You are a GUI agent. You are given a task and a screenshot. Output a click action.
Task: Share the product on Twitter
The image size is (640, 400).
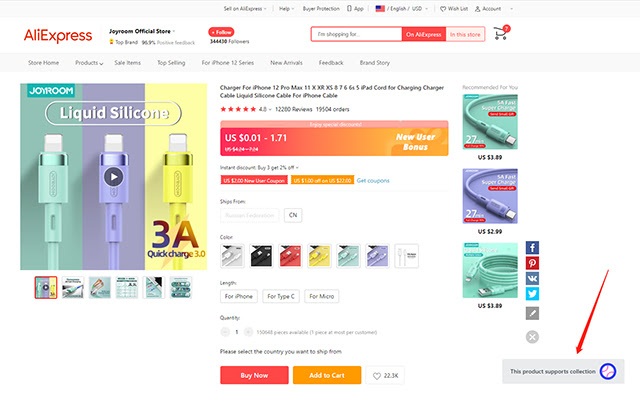tap(532, 294)
